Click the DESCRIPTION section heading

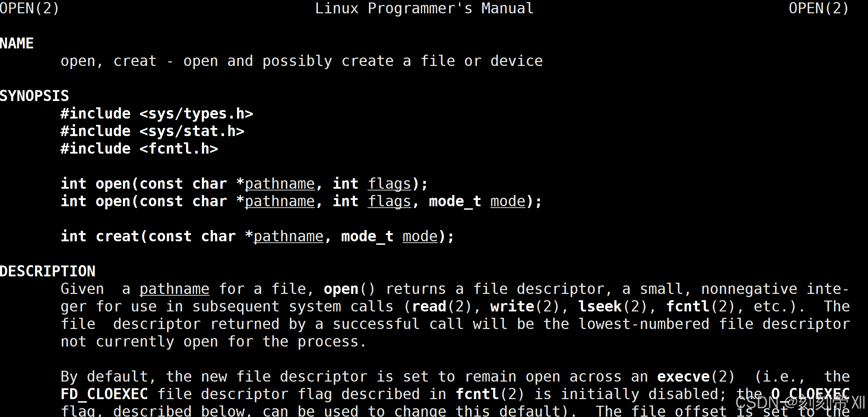coord(48,271)
